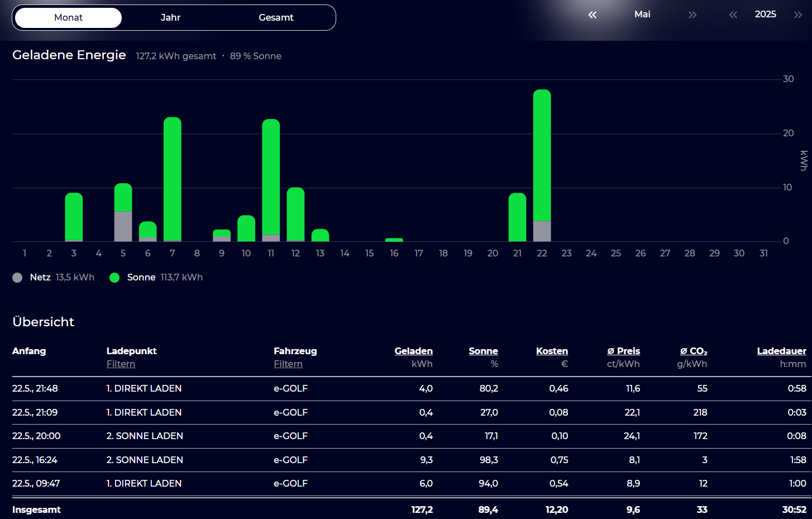Open Filtern under Ladepunkt column

[x=121, y=364]
